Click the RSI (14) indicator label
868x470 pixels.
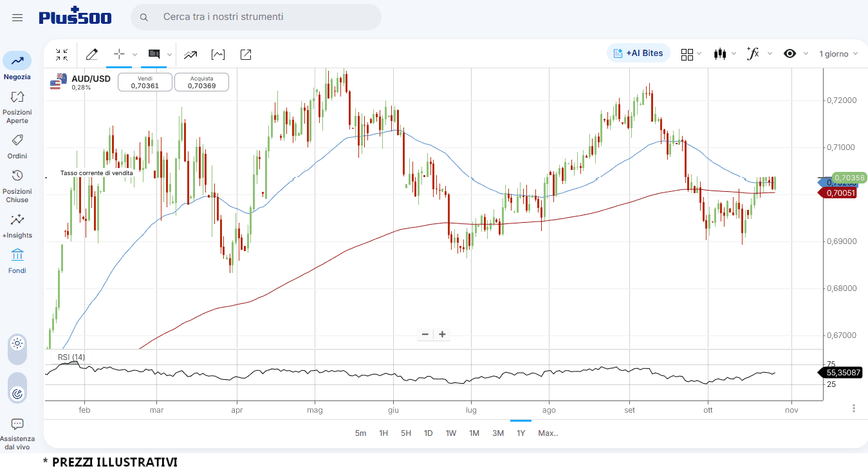71,357
